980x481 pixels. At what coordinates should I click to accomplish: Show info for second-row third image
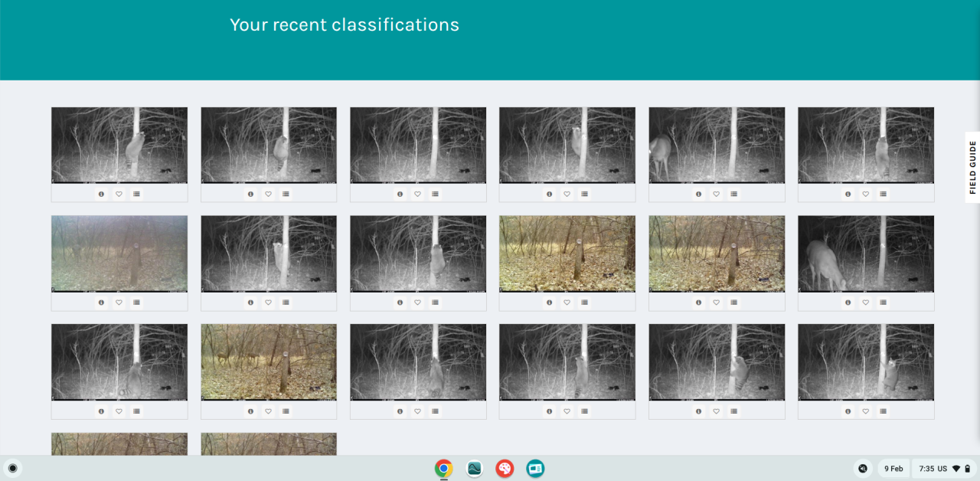click(400, 303)
